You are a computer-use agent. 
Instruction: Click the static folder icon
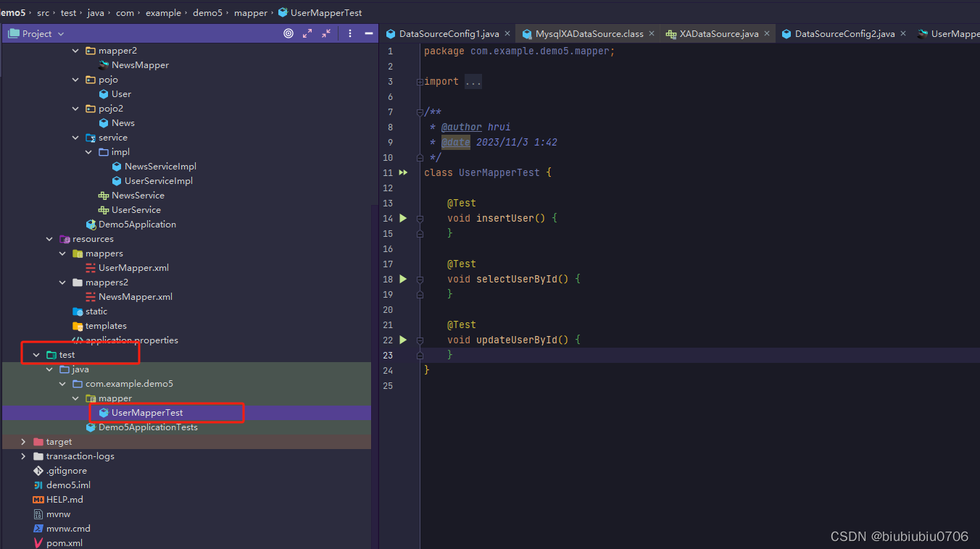point(78,311)
